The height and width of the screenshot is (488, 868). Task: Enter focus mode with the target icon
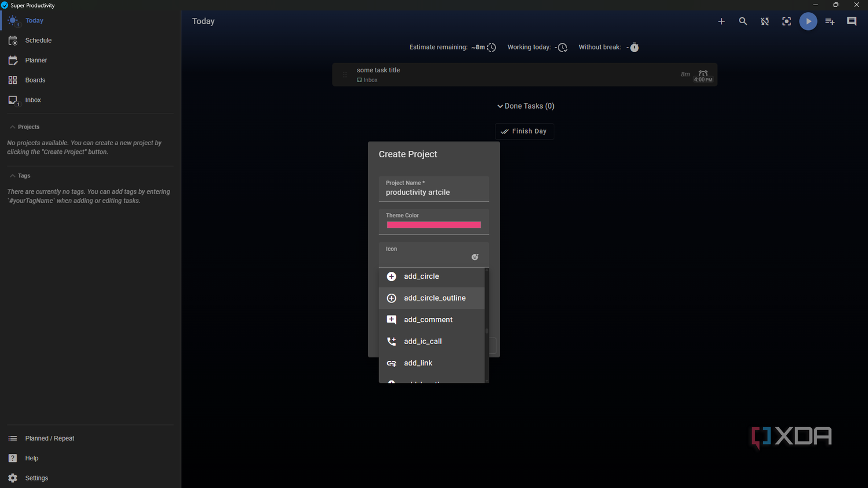point(786,21)
